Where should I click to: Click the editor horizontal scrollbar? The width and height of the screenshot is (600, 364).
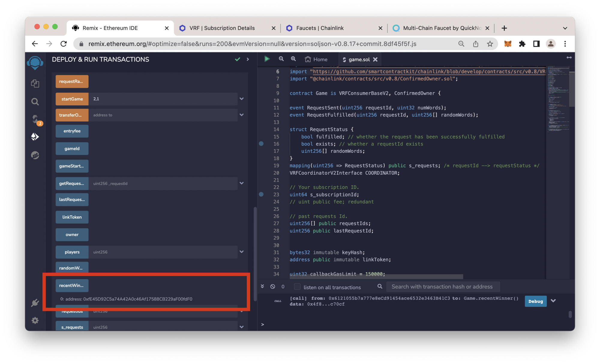pyautogui.click(x=376, y=276)
